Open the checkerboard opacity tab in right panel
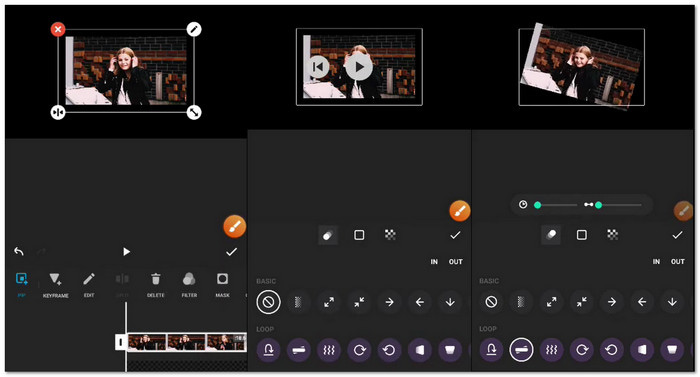The height and width of the screenshot is (377, 700). (612, 235)
